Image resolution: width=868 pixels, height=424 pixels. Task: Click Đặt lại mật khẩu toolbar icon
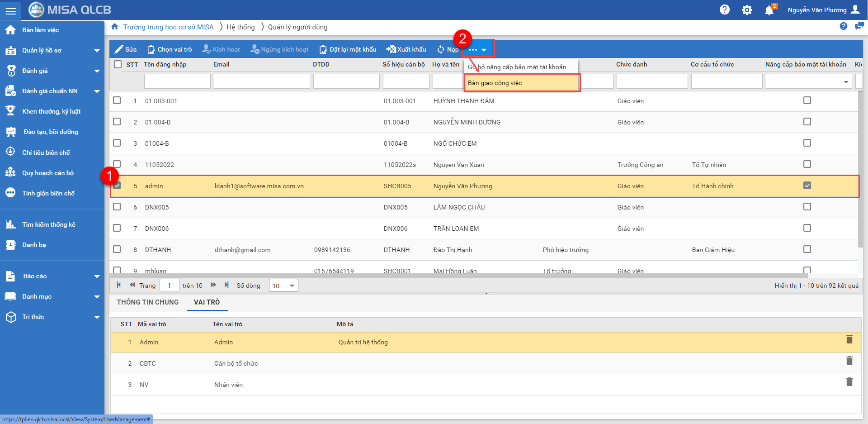point(323,49)
